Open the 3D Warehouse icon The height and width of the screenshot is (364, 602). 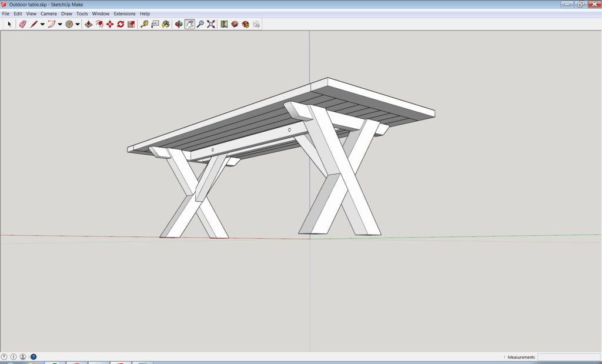point(235,24)
